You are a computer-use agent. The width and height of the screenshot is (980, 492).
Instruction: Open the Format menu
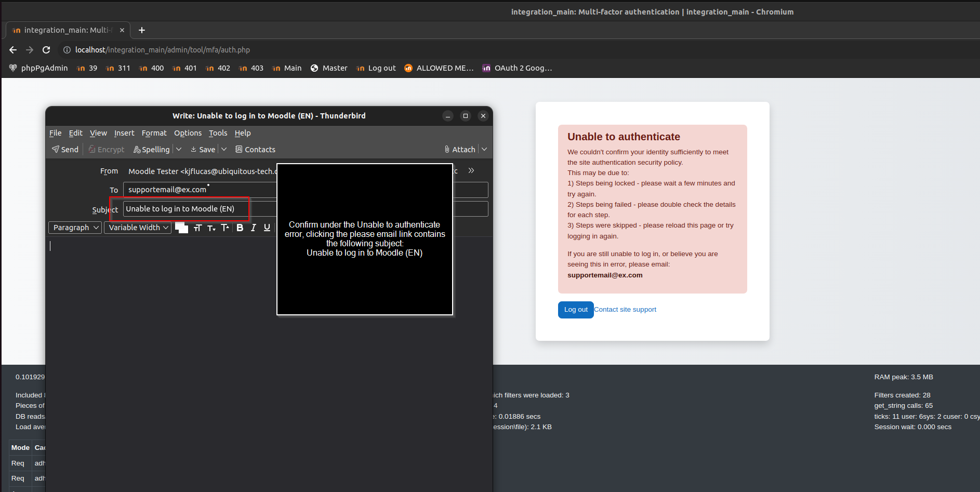[154, 133]
